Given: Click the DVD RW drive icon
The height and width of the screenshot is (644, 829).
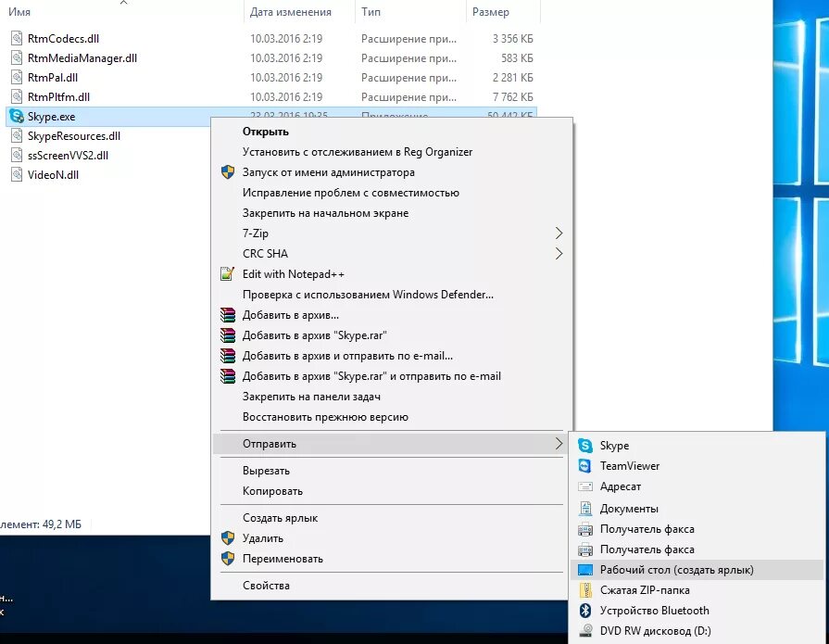Looking at the screenshot, I should pos(585,630).
